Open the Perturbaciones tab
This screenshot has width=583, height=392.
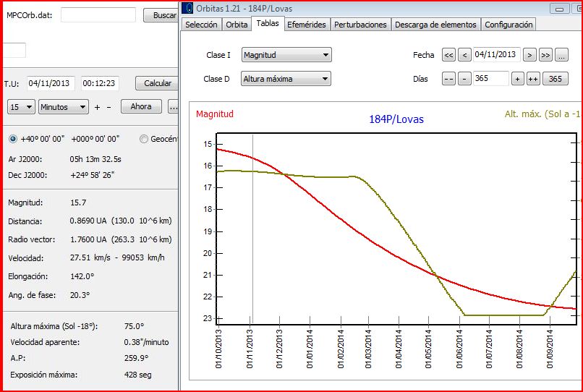pos(361,25)
